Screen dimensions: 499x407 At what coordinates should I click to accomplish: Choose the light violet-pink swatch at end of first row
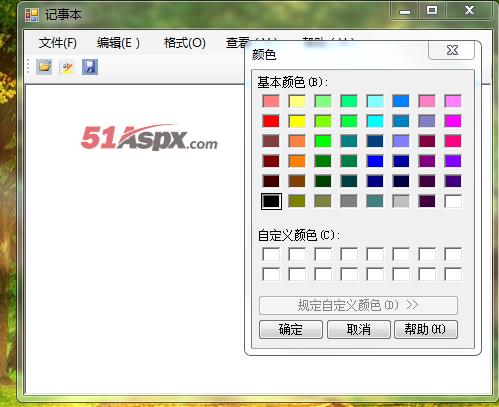(x=453, y=101)
